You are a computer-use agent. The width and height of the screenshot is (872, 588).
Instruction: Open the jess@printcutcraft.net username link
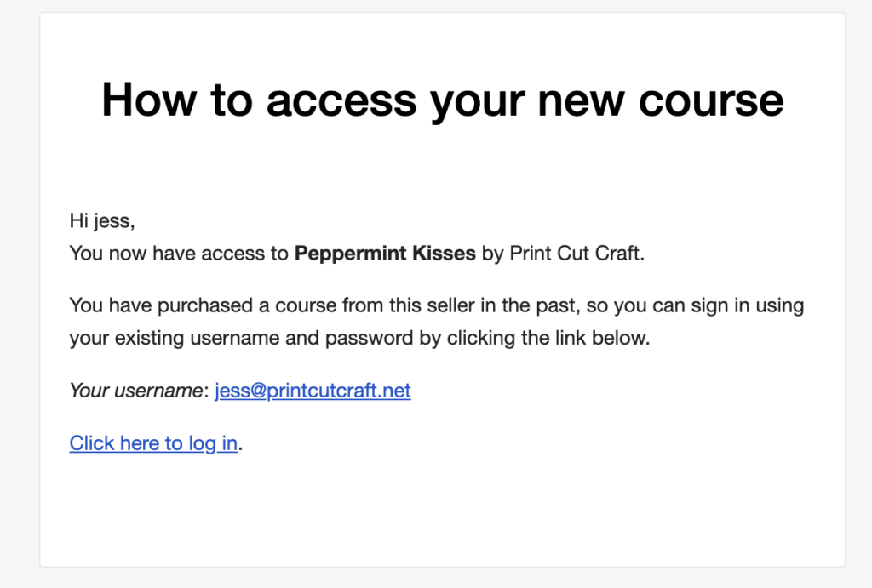(x=313, y=390)
